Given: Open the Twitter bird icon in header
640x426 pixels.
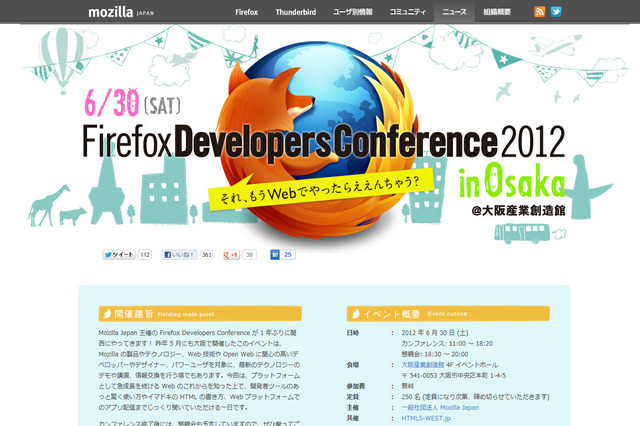Looking at the screenshot, I should [556, 11].
